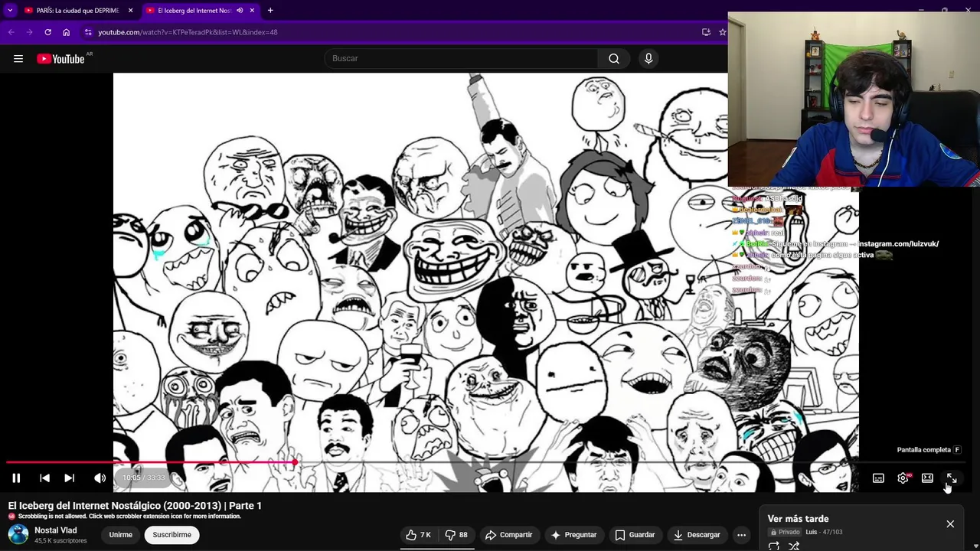Close the Ver más tarde playlist panel

point(950,524)
